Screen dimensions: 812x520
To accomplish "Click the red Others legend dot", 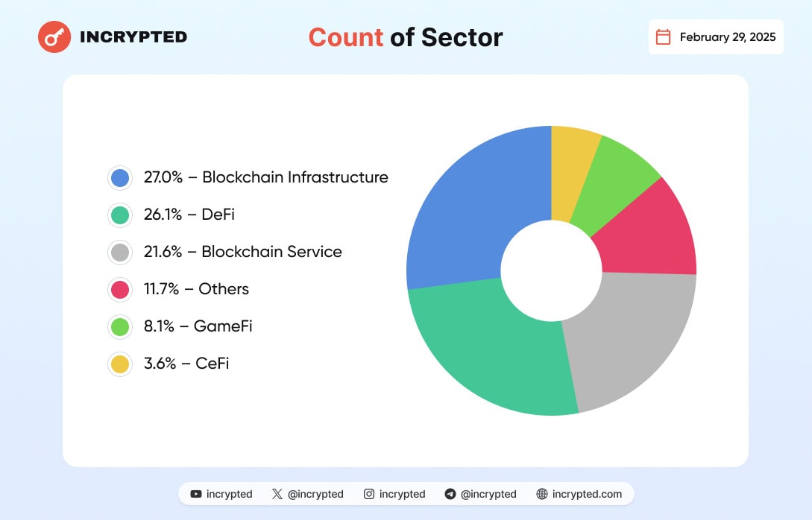I will (x=120, y=289).
